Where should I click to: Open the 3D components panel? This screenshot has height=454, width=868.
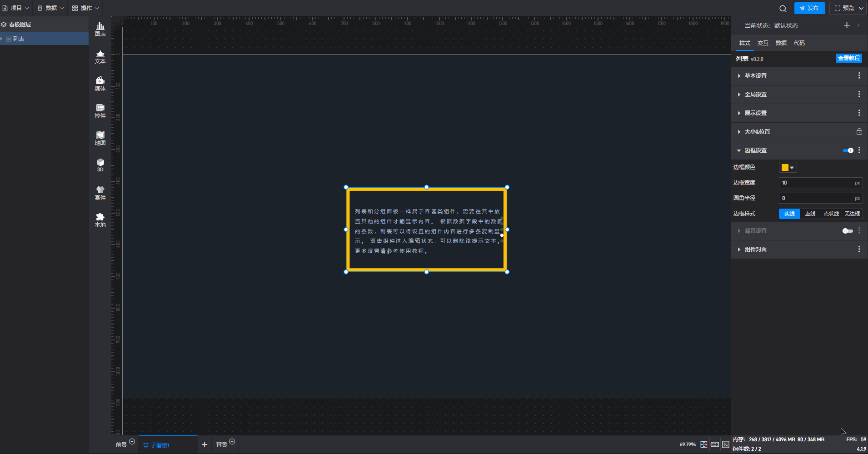[100, 165]
